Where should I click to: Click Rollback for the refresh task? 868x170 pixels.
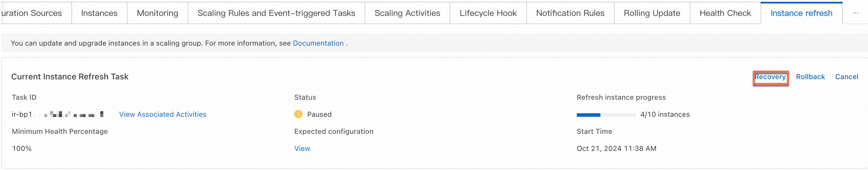coord(810,77)
